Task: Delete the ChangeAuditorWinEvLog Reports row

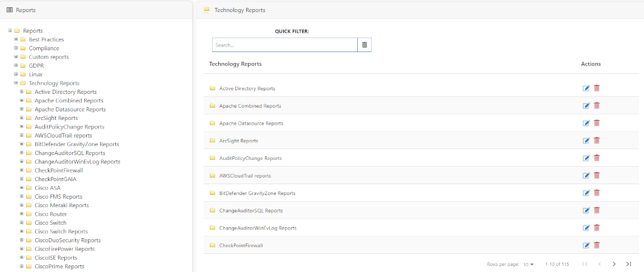Action: tap(597, 228)
